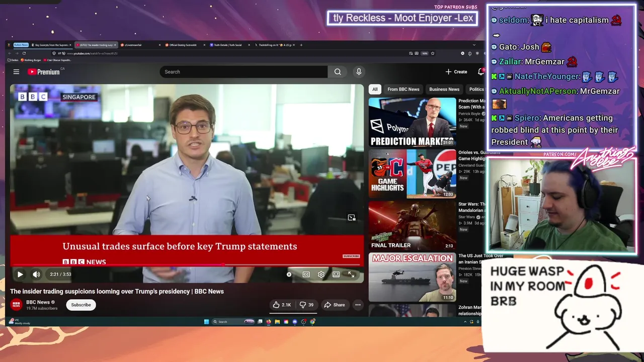Open a new browser tab with plus

tap(301, 45)
